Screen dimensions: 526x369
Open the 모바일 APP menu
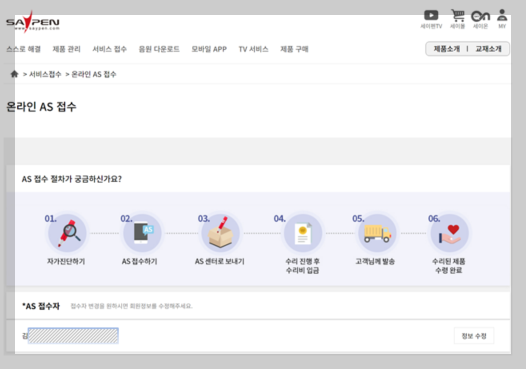coord(209,49)
